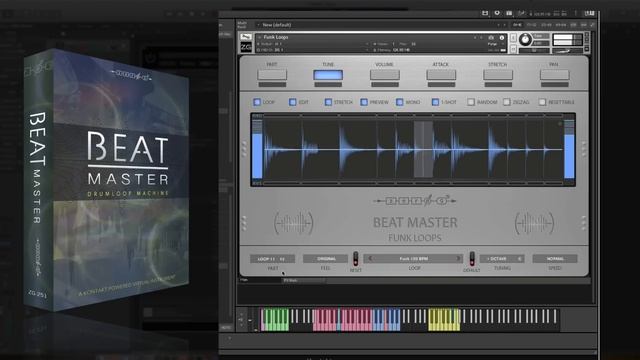The width and height of the screenshot is (640, 360).
Task: Remove the instrument via header X icon
Action: point(587,35)
